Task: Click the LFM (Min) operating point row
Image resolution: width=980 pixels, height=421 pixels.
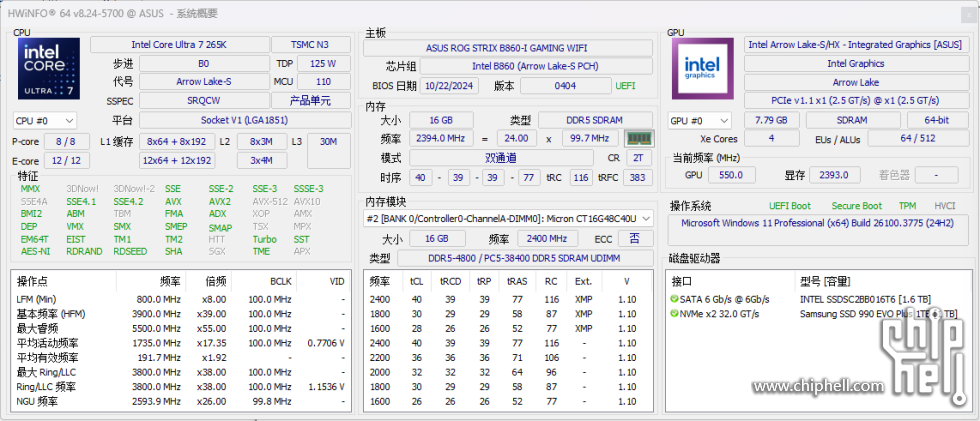Action: pos(181,299)
